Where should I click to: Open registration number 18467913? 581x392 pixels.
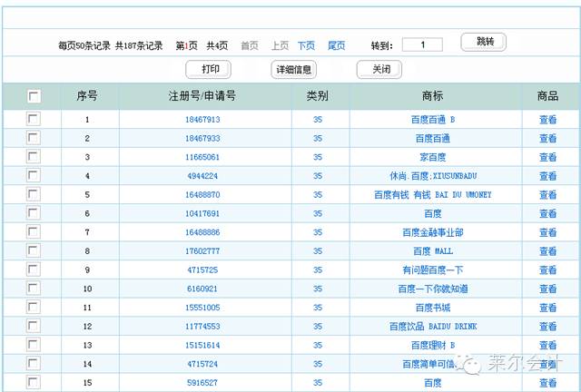[x=202, y=120]
